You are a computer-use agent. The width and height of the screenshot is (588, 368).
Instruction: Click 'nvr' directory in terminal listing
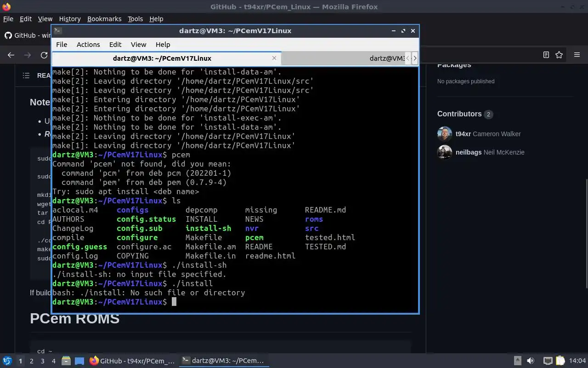tap(252, 228)
